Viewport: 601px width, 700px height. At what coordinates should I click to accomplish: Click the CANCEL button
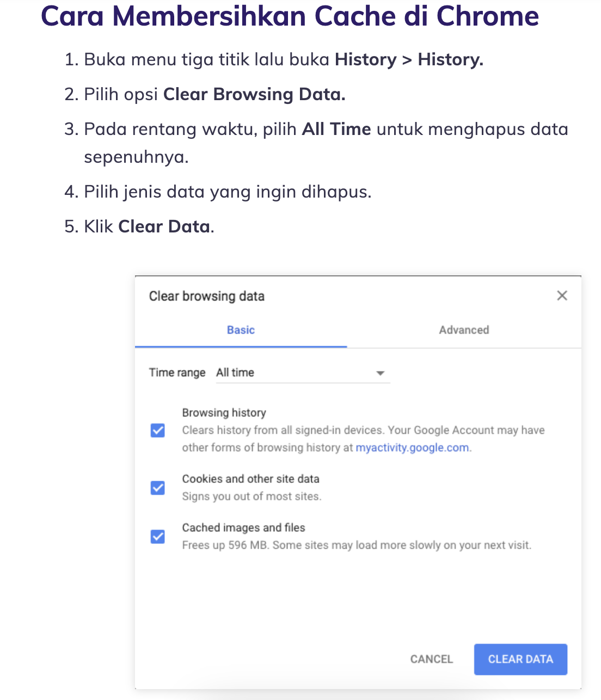[432, 659]
